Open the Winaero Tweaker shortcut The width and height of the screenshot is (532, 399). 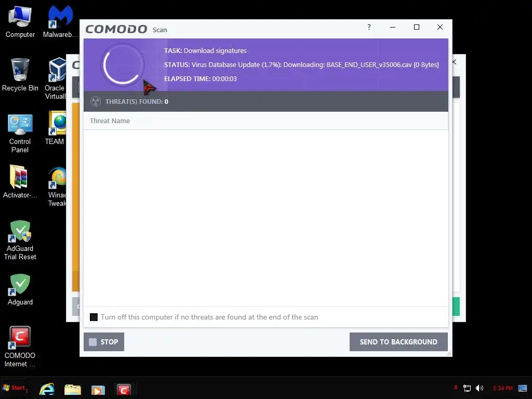click(57, 187)
